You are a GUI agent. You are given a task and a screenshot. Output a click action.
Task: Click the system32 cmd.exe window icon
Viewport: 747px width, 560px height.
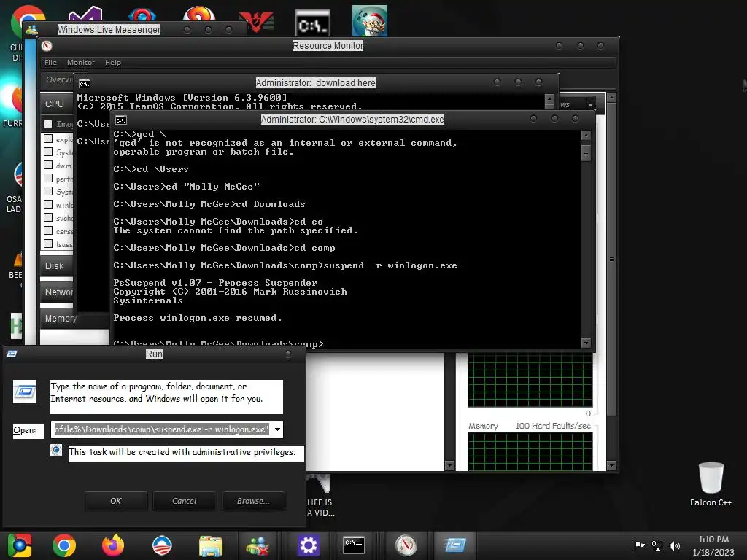coord(121,120)
